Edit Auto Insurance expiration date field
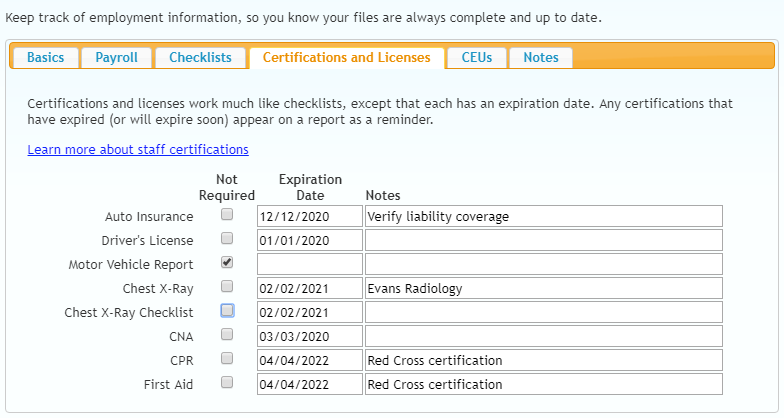The width and height of the screenshot is (784, 418). point(308,216)
